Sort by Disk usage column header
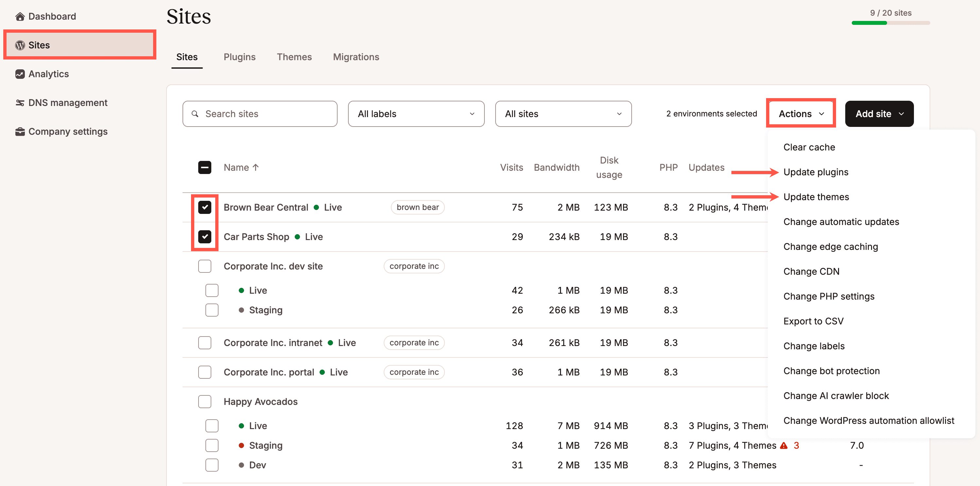The image size is (980, 486). pyautogui.click(x=609, y=167)
